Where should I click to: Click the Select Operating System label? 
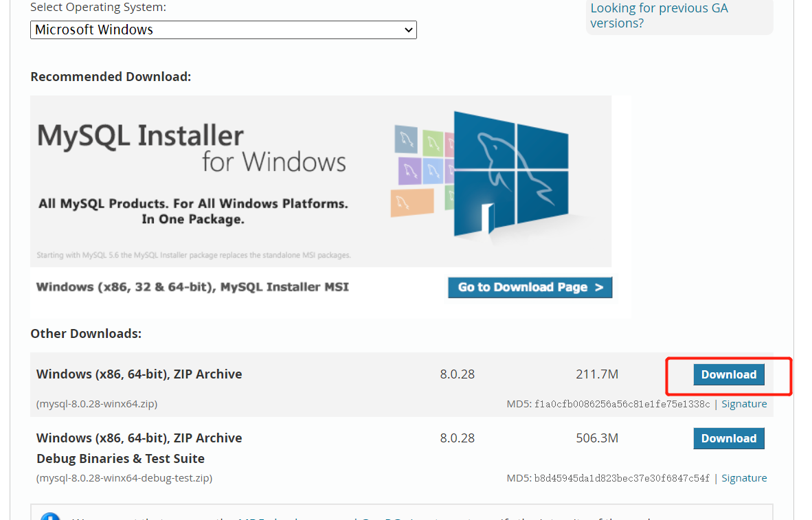98,8
